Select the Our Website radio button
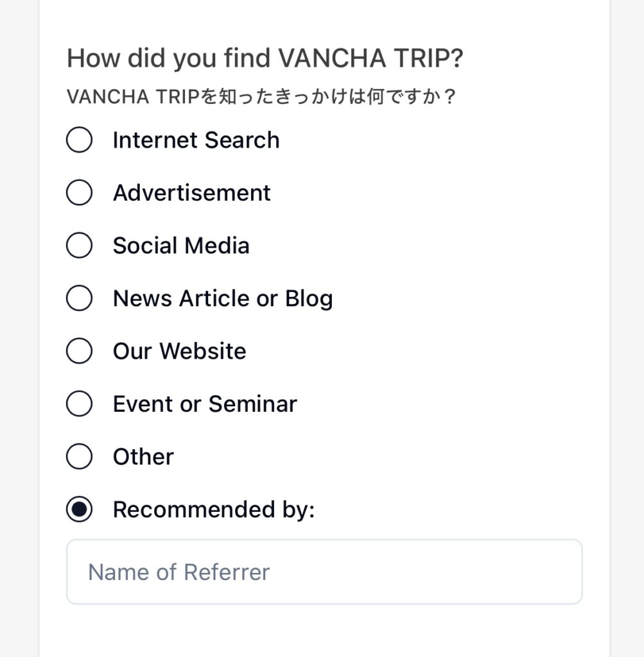Image resolution: width=644 pixels, height=657 pixels. (79, 351)
